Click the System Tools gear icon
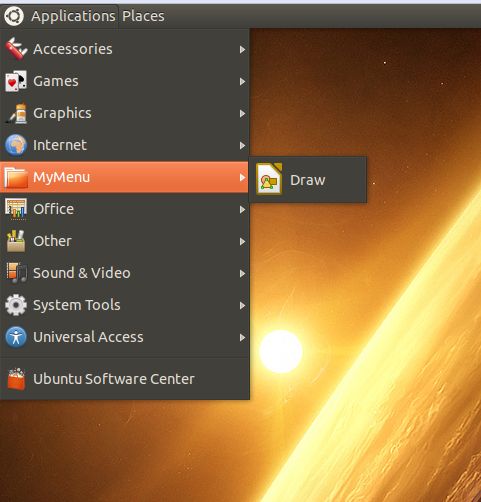 (16, 305)
